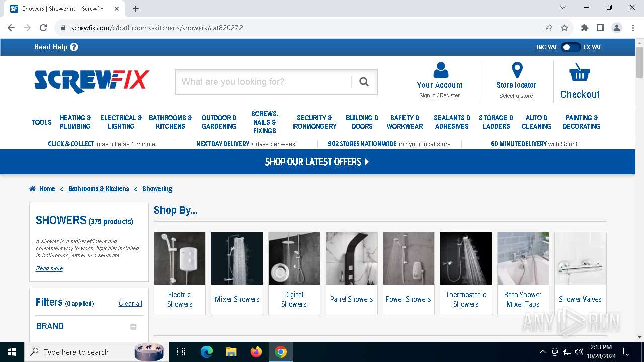Click Read more in Showers description
The width and height of the screenshot is (644, 362).
[49, 268]
